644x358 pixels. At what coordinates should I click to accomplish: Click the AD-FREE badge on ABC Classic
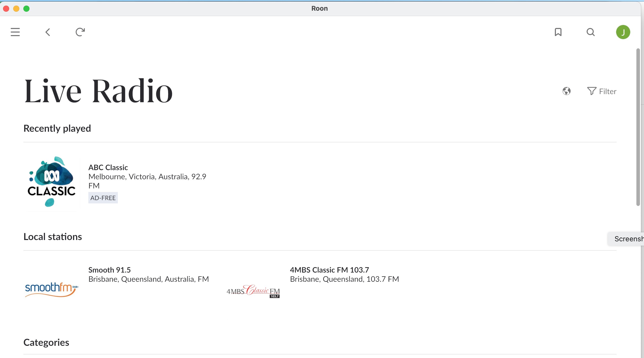coord(103,198)
